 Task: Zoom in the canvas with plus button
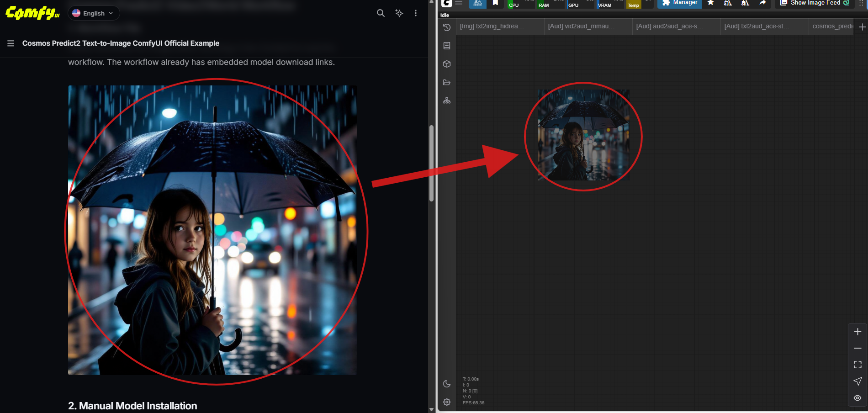[857, 332]
